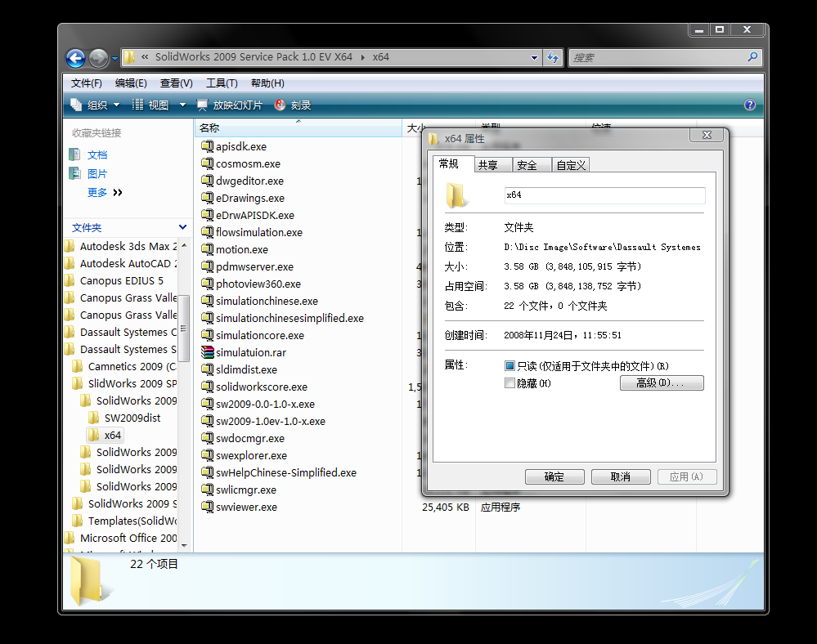Select SW2009dist folder in tree

point(132,418)
